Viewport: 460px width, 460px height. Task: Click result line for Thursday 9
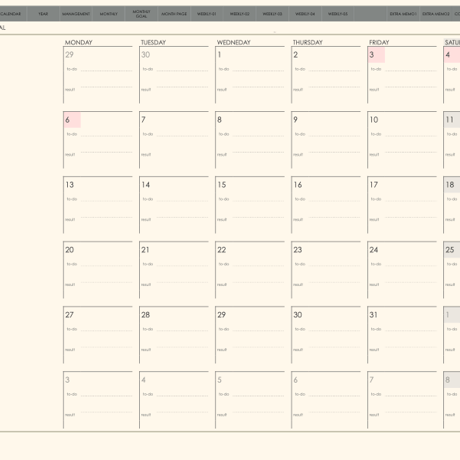click(x=334, y=152)
